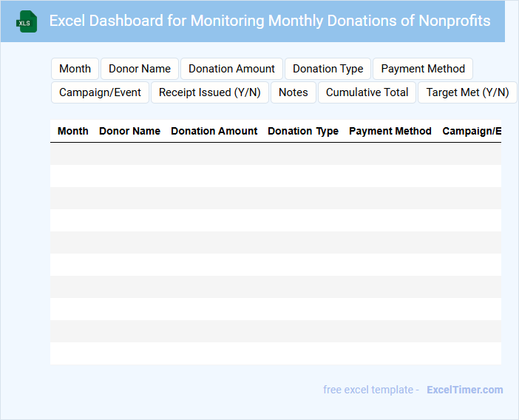Select the Receipt Issued (Y/N) tag

point(210,92)
